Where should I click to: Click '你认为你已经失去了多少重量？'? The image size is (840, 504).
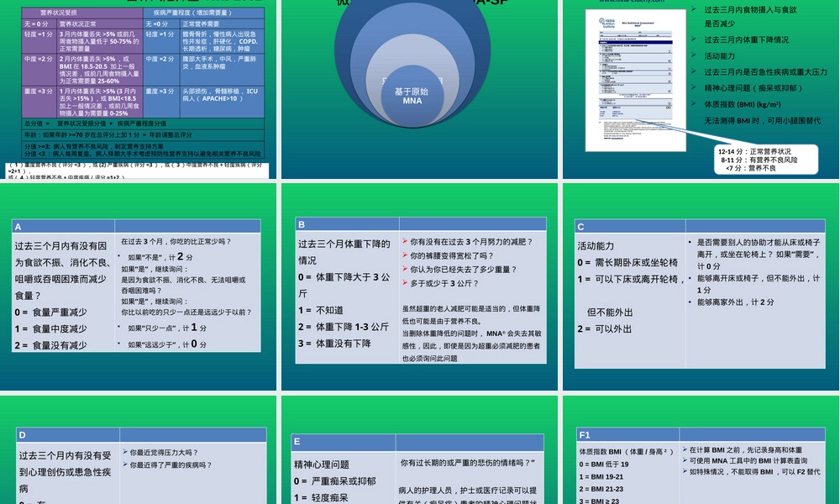tap(464, 270)
